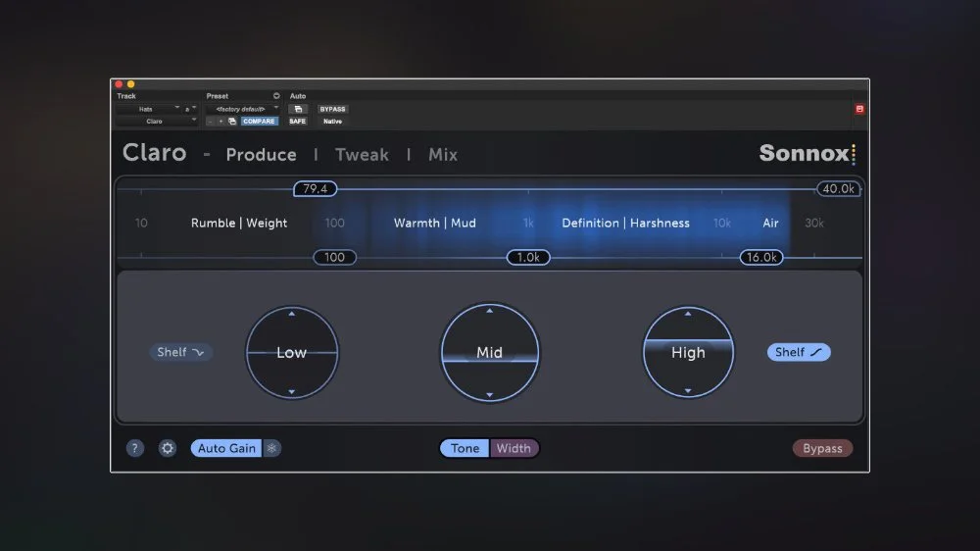The width and height of the screenshot is (980, 551).
Task: Click the Low band gain dial
Action: (292, 353)
